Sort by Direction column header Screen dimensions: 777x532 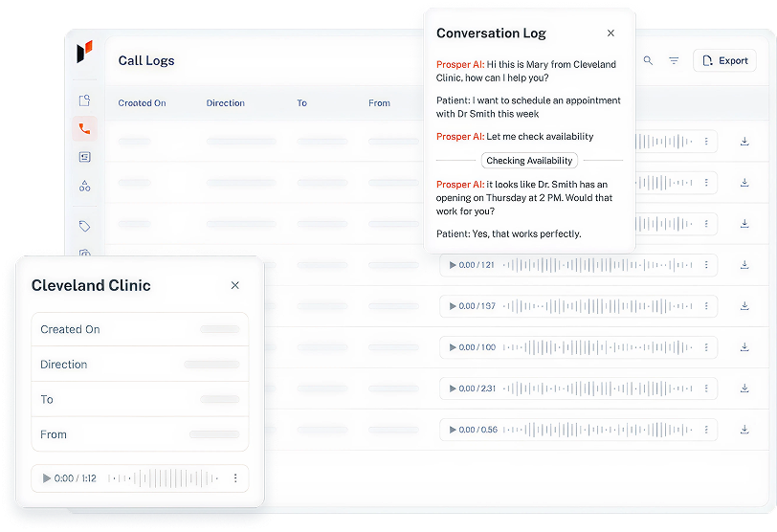[226, 103]
